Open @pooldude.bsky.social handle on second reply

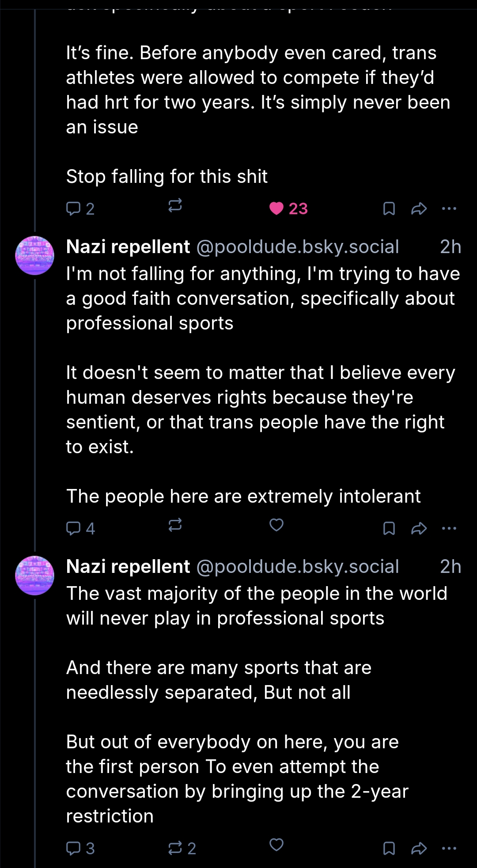(297, 567)
